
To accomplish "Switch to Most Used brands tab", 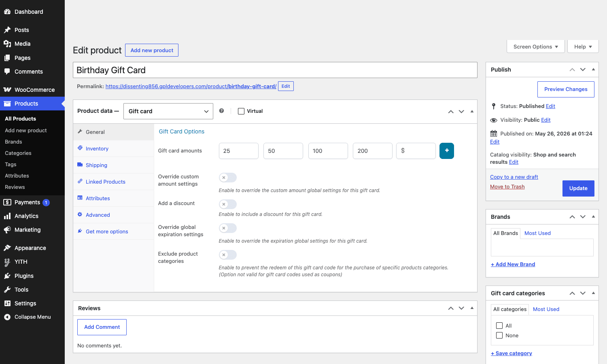I will 537,233.
